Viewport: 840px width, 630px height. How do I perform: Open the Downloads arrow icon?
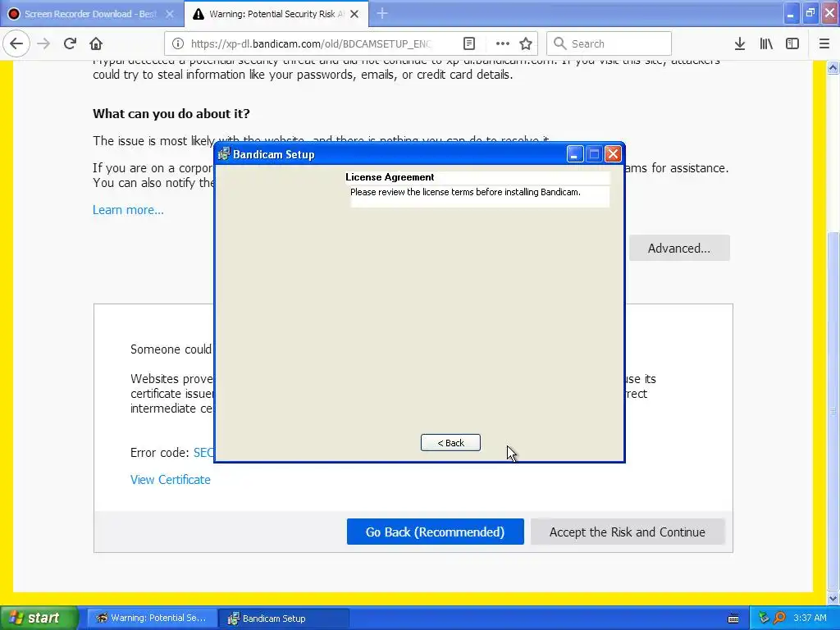click(740, 43)
